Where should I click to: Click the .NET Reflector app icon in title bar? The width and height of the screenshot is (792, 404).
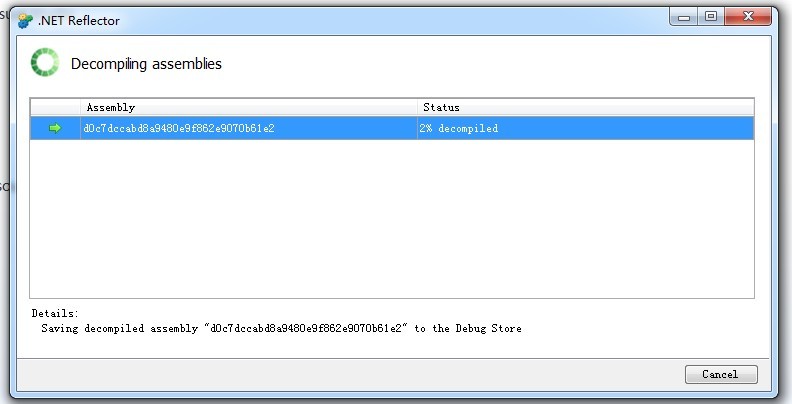point(25,21)
